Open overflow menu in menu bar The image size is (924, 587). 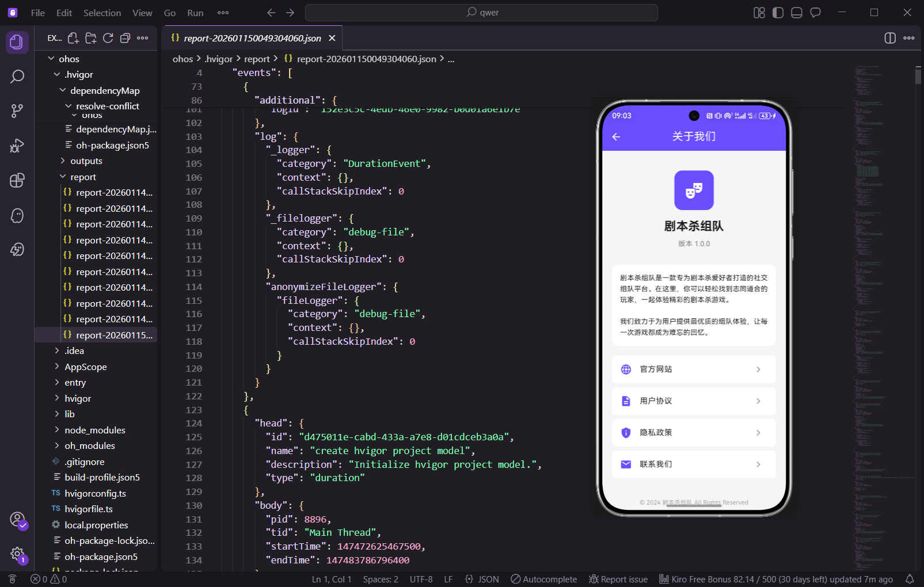click(223, 13)
